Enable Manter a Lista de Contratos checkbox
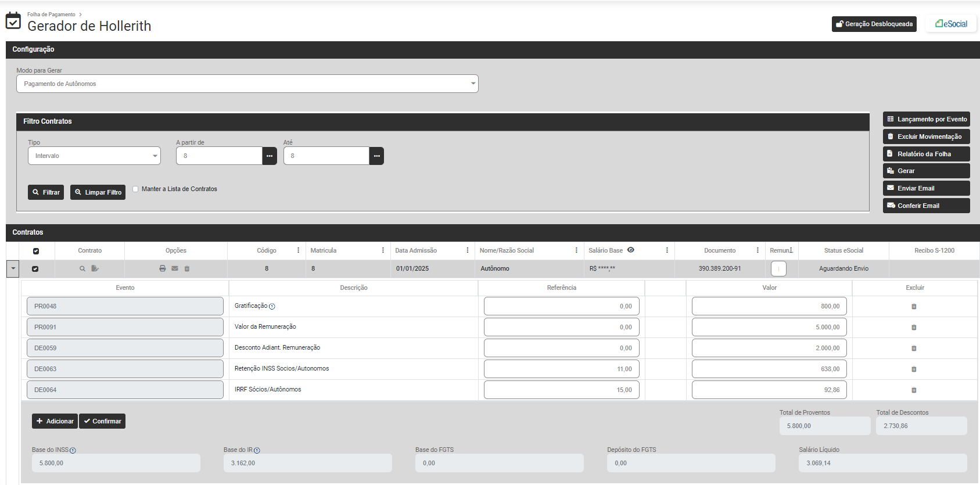Viewport: 980px width, 485px height. click(135, 189)
